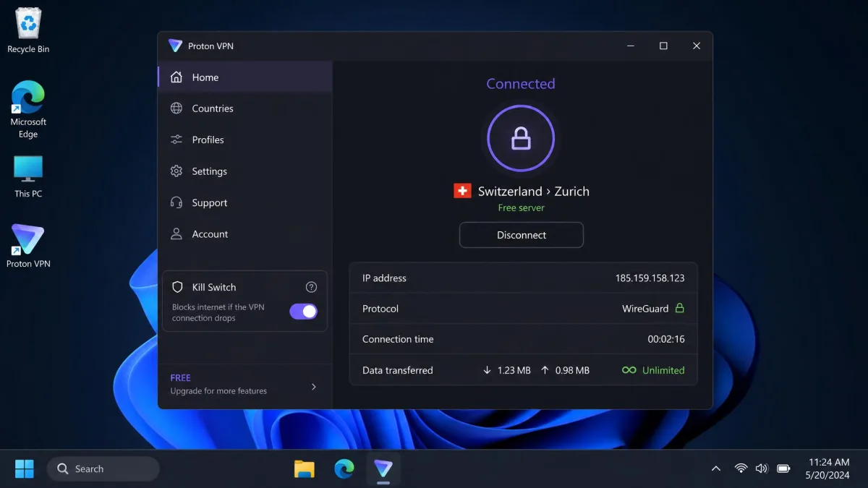Open Settings section
This screenshot has height=488, width=868.
coord(245,171)
